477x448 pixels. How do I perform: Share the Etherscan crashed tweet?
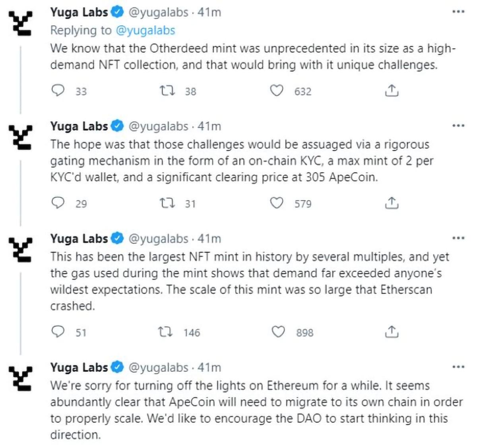(392, 332)
